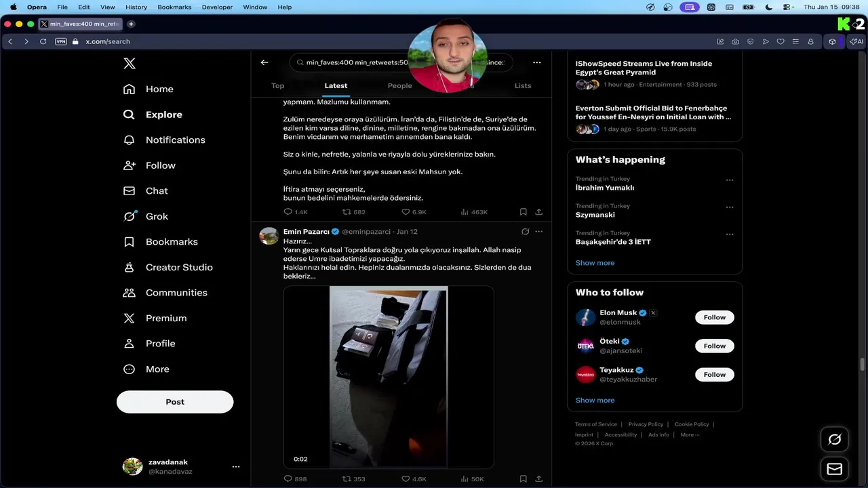This screenshot has height=488, width=868.
Task: Open Opera send/flow arrow icon
Action: point(766,41)
